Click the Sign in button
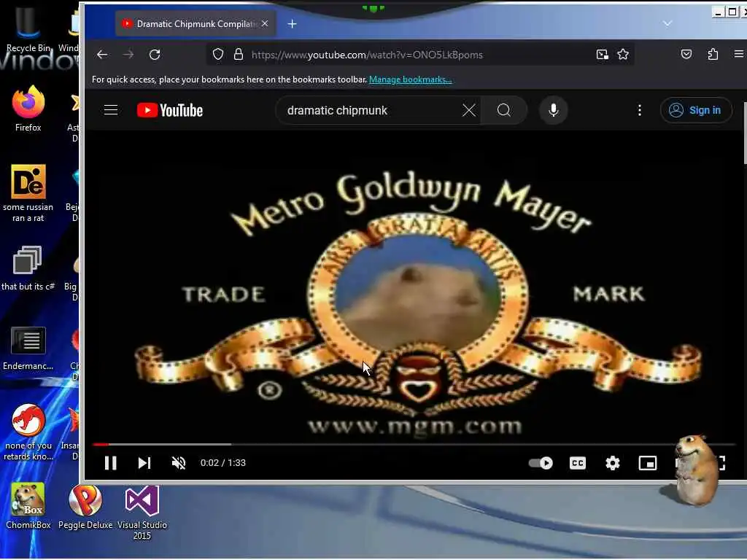The width and height of the screenshot is (747, 560). [695, 111]
